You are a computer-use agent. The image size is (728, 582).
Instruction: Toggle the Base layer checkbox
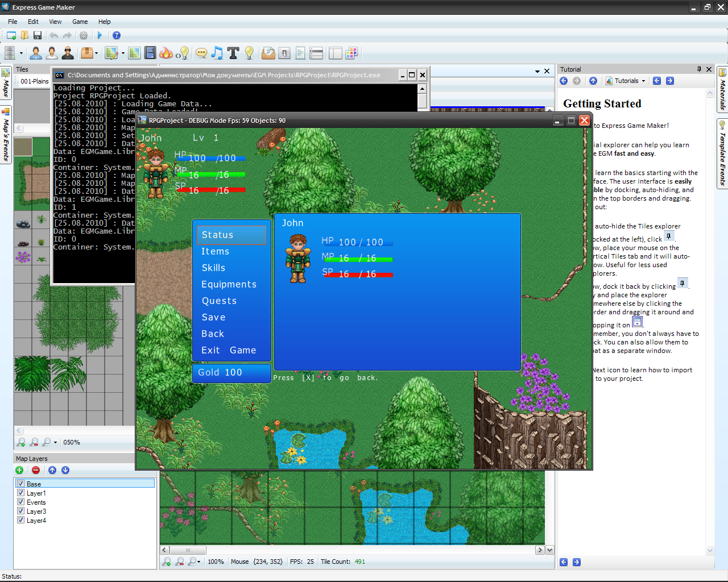[x=21, y=484]
